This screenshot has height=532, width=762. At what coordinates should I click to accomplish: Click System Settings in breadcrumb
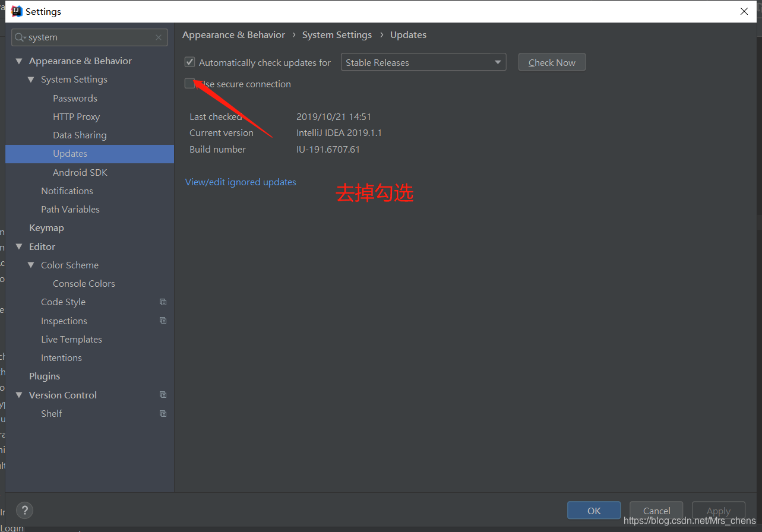tap(337, 34)
